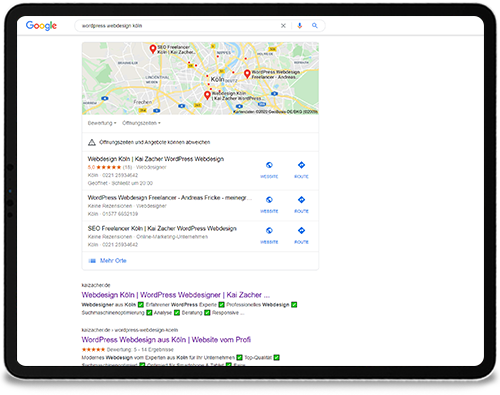The height and width of the screenshot is (395, 500).
Task: Open the Mehr Orte link
Action: point(113,261)
